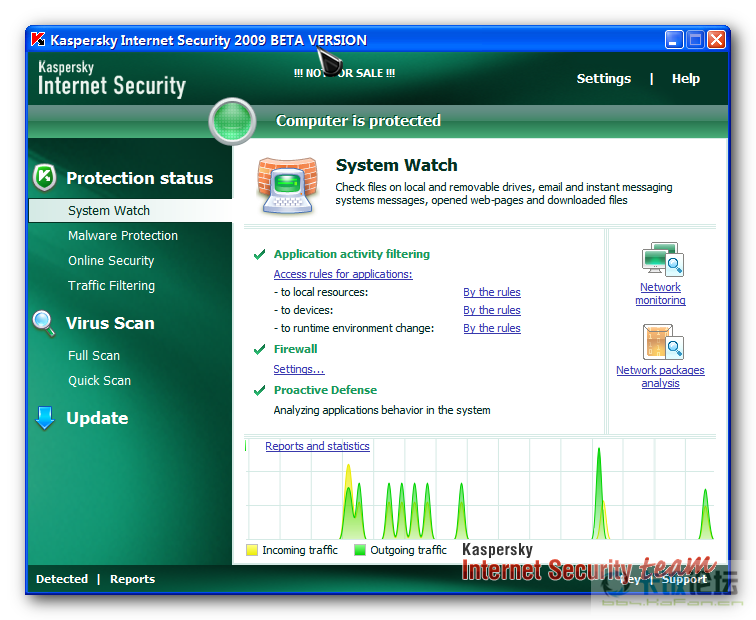Click the Outgoing traffic green swatch

pyautogui.click(x=360, y=550)
